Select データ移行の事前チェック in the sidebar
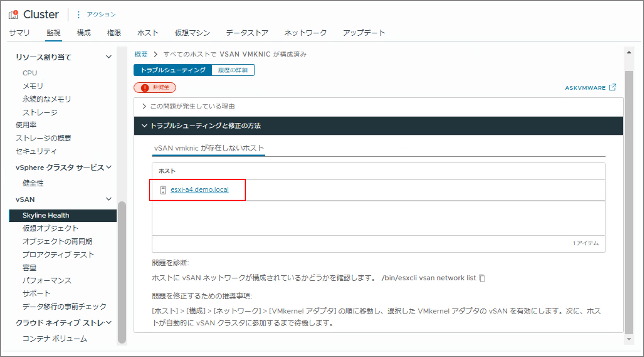The height and width of the screenshot is (357, 644). (x=65, y=306)
